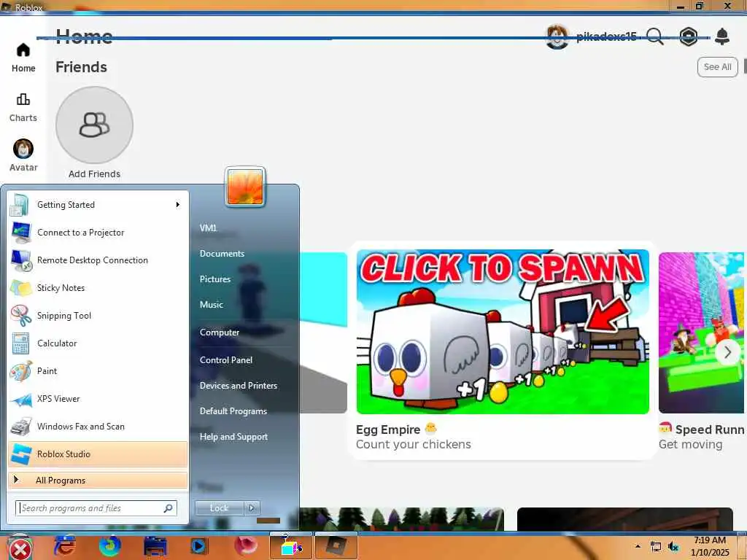
Task: Open the printer taskbar icon
Action: coord(155,546)
